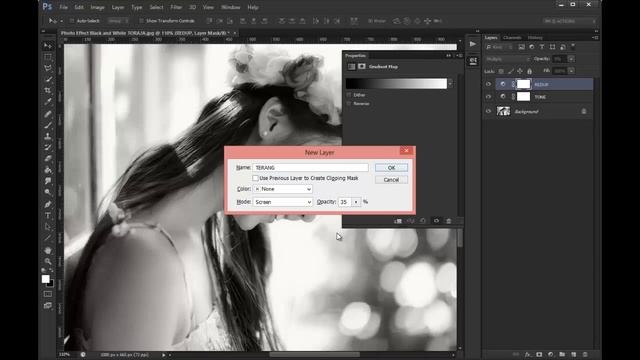Screen dimensions: 640x360
Task: Hide the TONE layer eye icon
Action: tap(488, 97)
